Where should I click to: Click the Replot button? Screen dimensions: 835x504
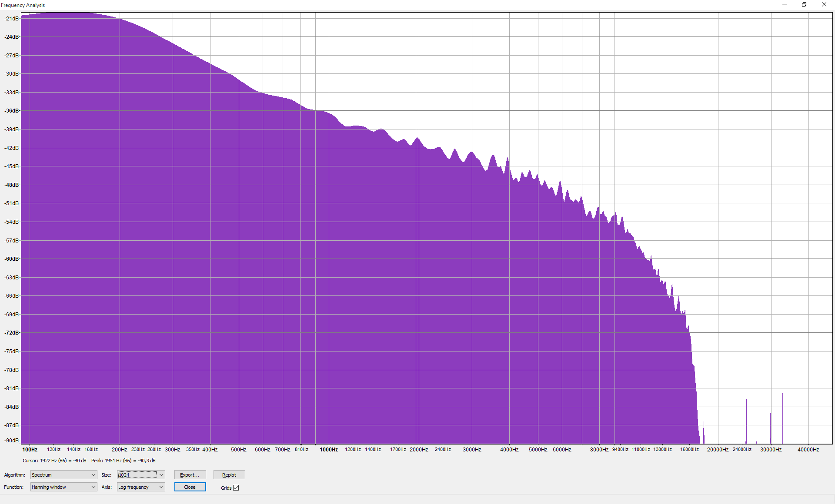point(229,475)
